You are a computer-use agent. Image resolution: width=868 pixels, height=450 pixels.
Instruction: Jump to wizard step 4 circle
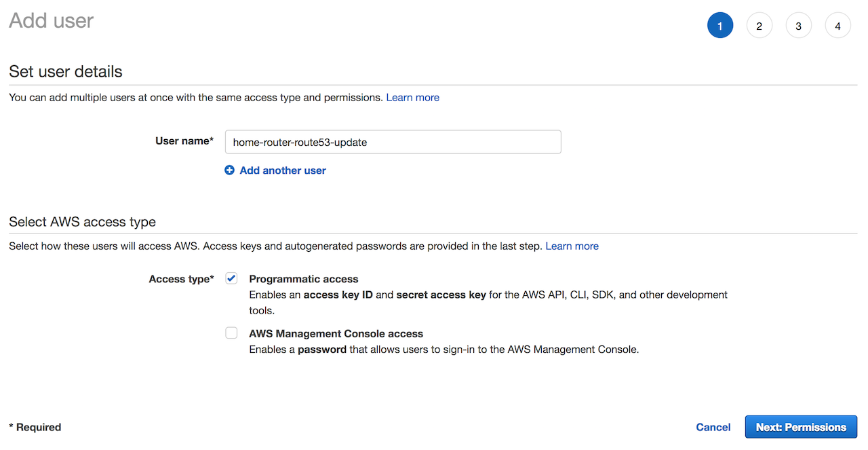click(837, 26)
